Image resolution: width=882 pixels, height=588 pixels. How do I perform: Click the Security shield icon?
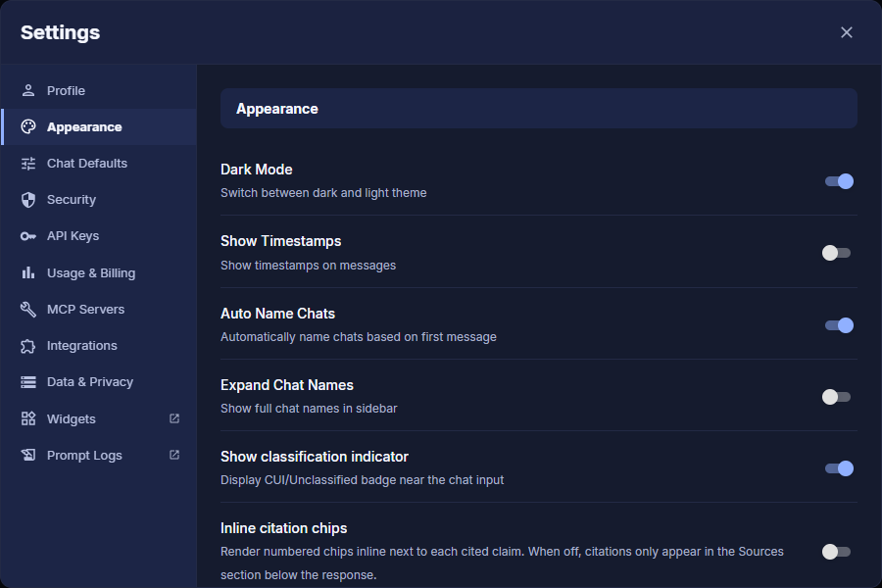tap(28, 200)
